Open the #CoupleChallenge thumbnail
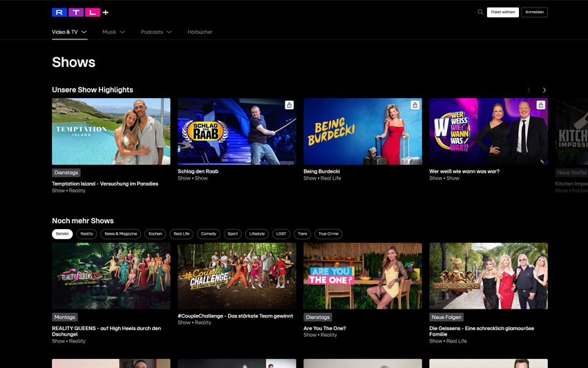The height and width of the screenshot is (368, 588). click(x=236, y=276)
